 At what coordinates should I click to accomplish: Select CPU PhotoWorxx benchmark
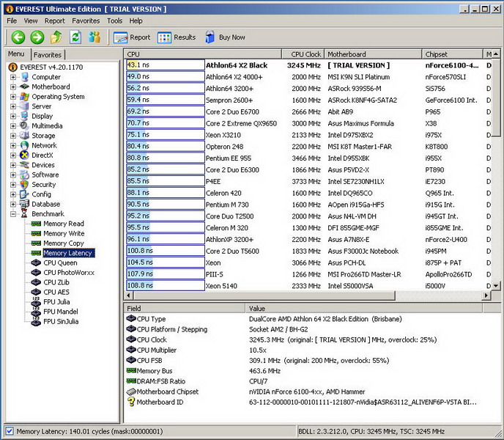tap(69, 273)
